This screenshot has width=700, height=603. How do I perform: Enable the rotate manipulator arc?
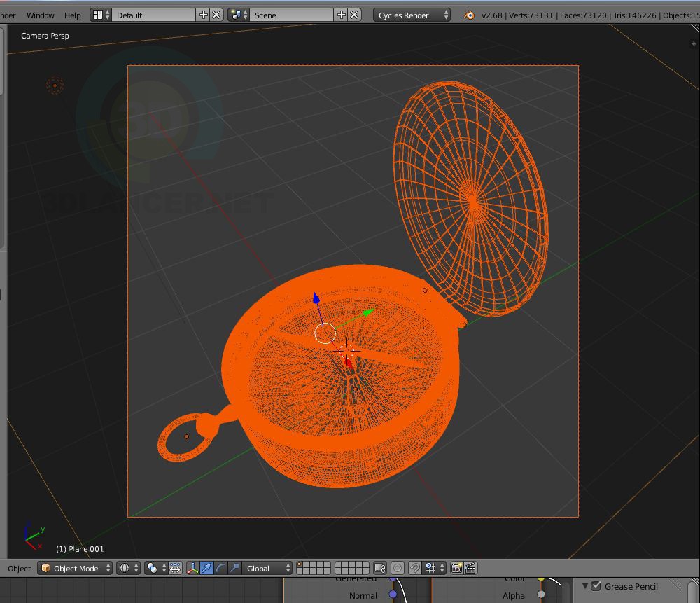point(220,568)
